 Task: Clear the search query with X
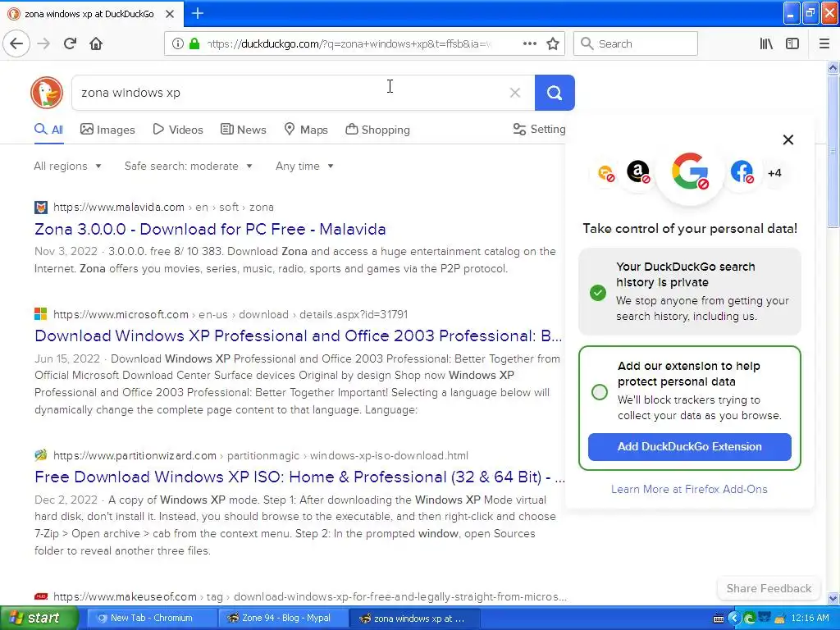tap(515, 93)
